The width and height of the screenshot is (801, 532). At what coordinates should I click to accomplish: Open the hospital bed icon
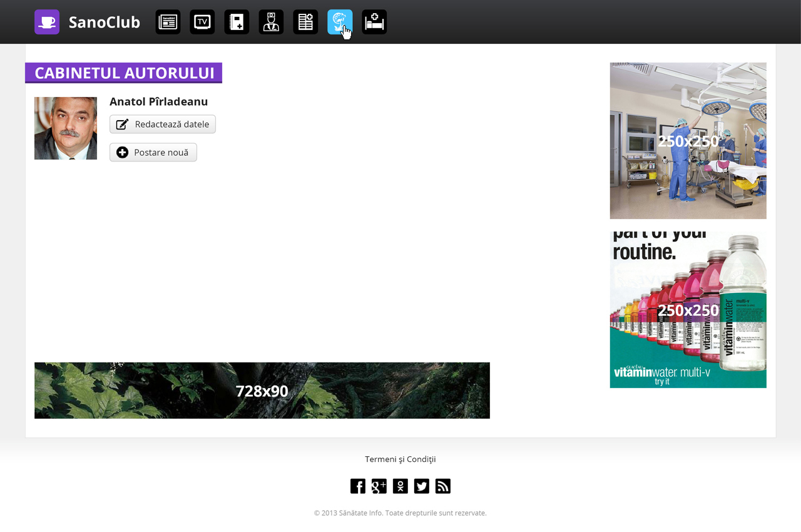click(374, 22)
